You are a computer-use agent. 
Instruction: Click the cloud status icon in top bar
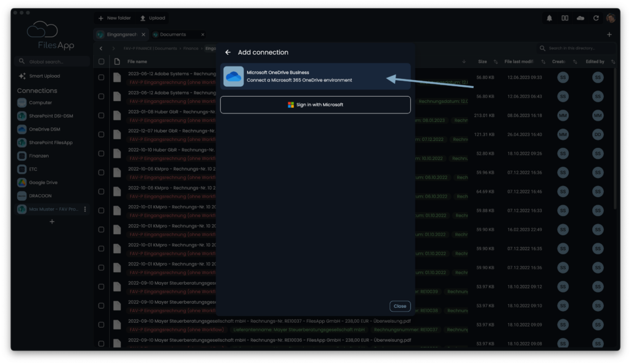pyautogui.click(x=580, y=18)
